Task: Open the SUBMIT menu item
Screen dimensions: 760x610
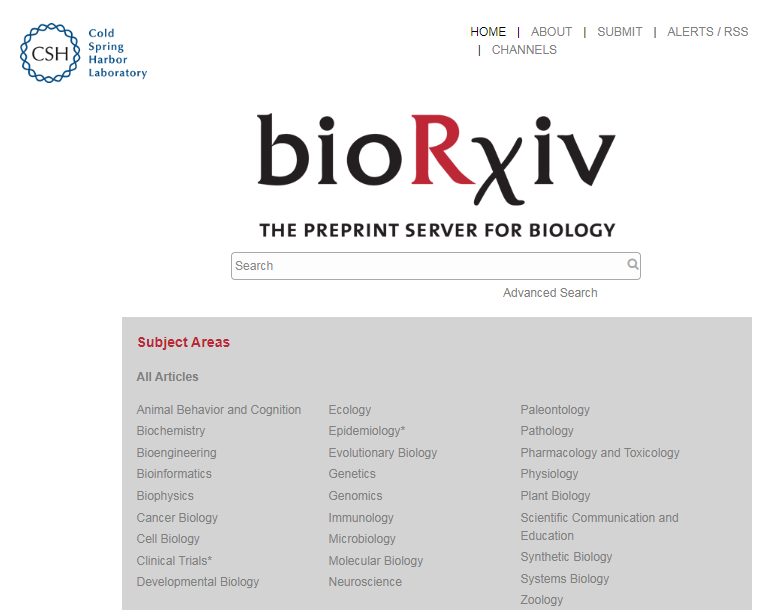Action: 620,32
